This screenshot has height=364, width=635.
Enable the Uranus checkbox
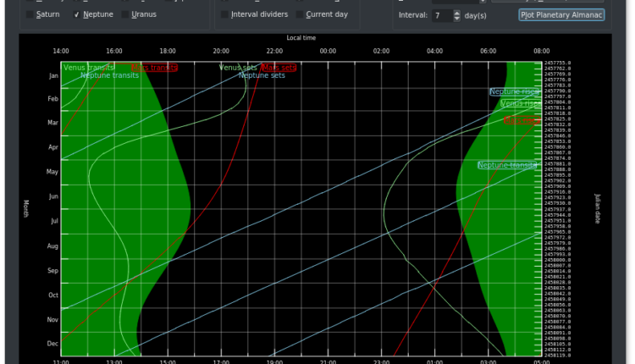[x=125, y=14]
